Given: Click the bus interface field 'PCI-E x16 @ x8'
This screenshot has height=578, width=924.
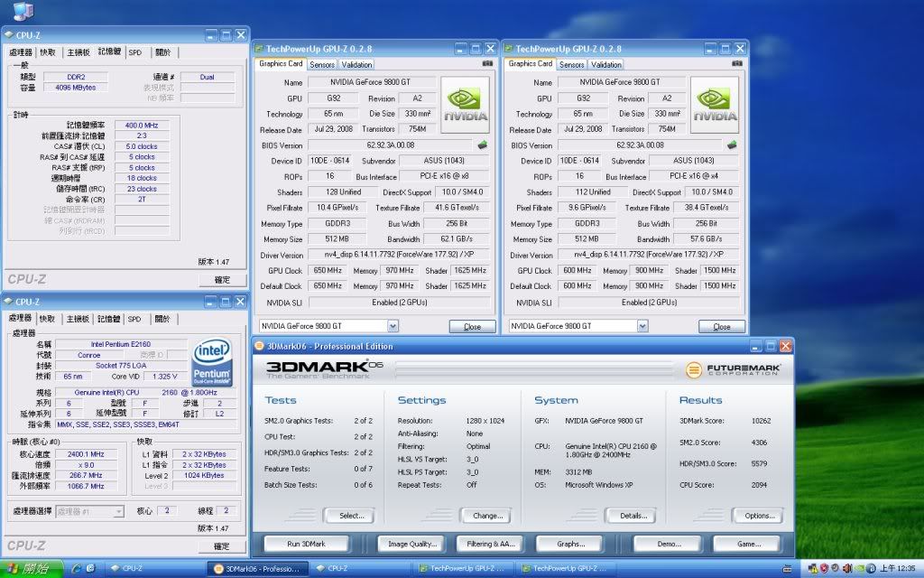Looking at the screenshot, I should (445, 176).
